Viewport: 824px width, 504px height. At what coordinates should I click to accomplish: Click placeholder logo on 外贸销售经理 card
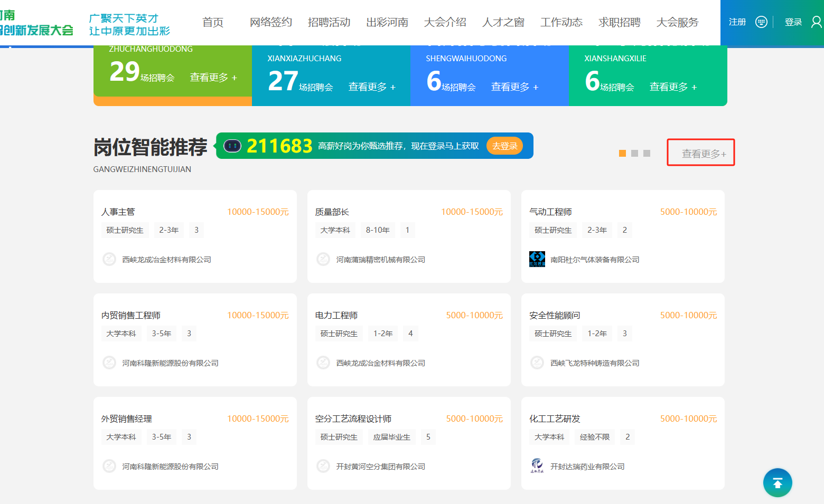click(x=109, y=466)
